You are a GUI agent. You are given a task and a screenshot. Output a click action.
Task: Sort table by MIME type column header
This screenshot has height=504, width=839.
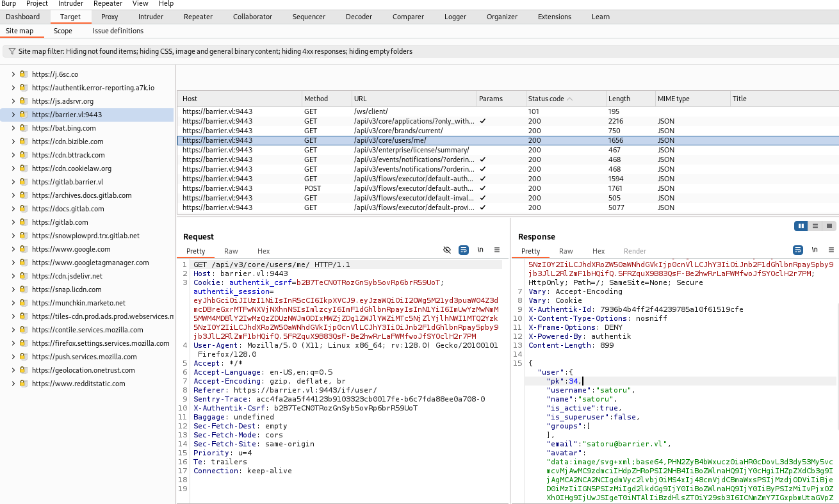pyautogui.click(x=692, y=99)
